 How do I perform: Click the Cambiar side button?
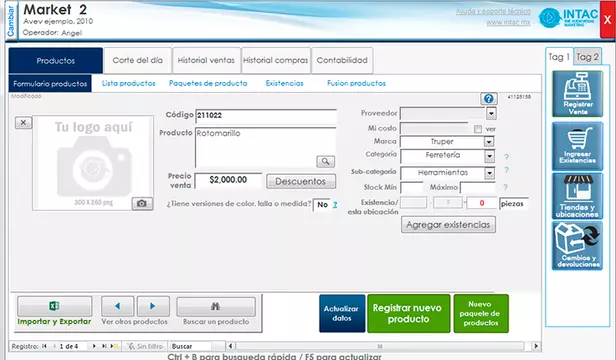[x=11, y=21]
